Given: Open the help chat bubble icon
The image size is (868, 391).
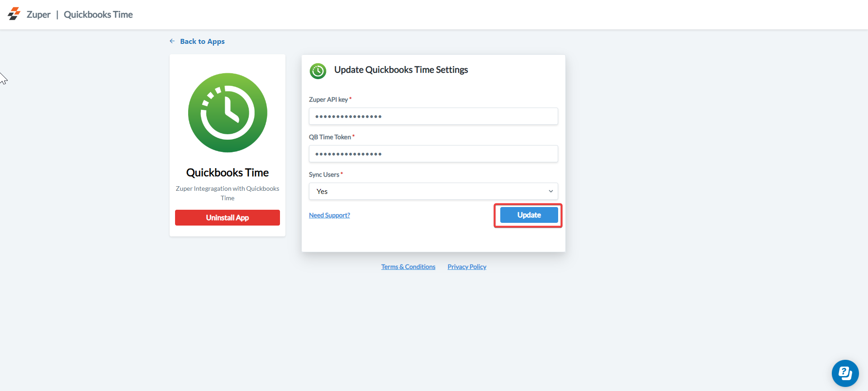Looking at the screenshot, I should (845, 373).
